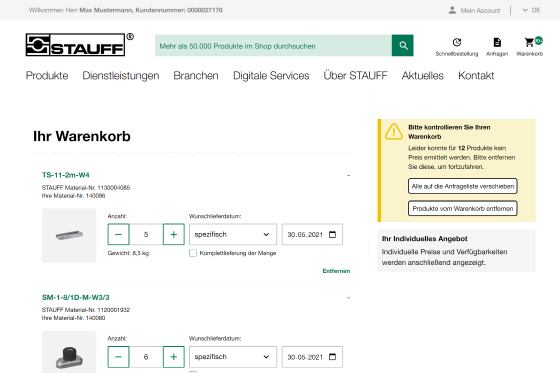Screen dimensions: 560x373
Task: Click text Gewicht: 8,5 kg
Action: [128, 253]
